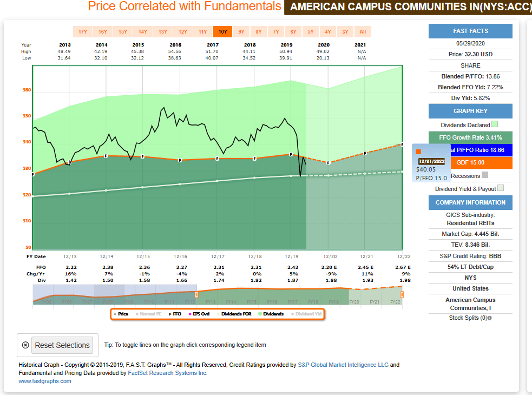Grab the right handle of the range slider
Image resolution: width=532 pixels, height=395 pixels.
(402, 294)
